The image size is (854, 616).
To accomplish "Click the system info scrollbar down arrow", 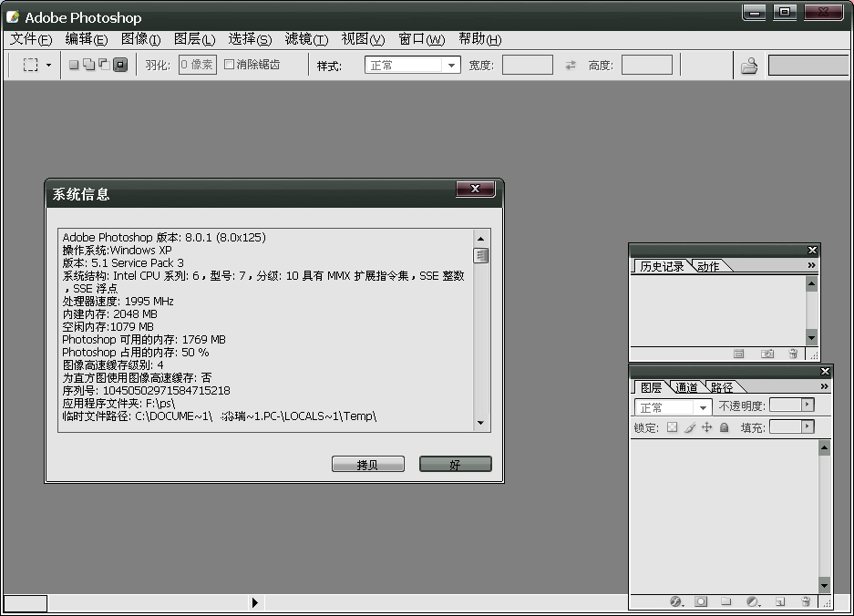I will click(x=480, y=423).
